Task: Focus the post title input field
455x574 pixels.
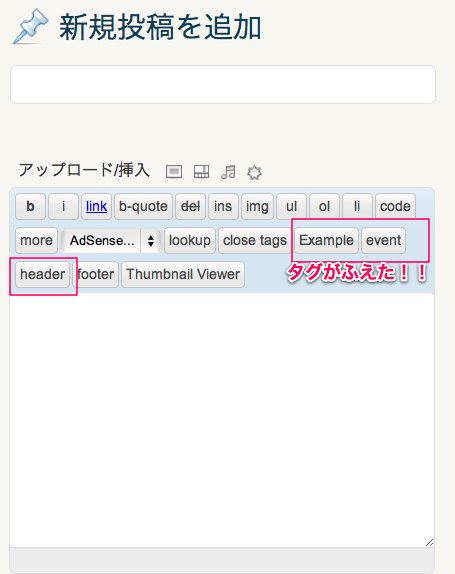Action: pyautogui.click(x=223, y=85)
